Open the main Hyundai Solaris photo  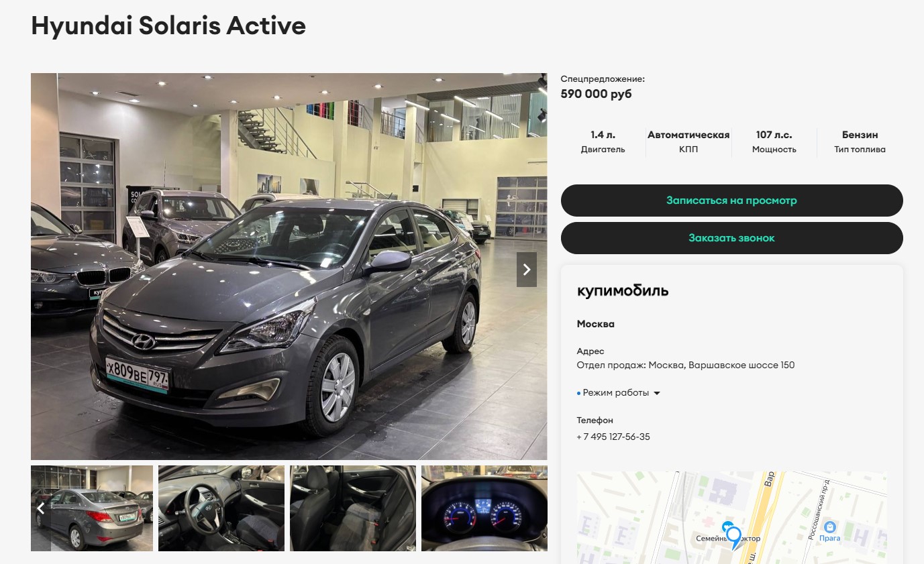tap(289, 266)
